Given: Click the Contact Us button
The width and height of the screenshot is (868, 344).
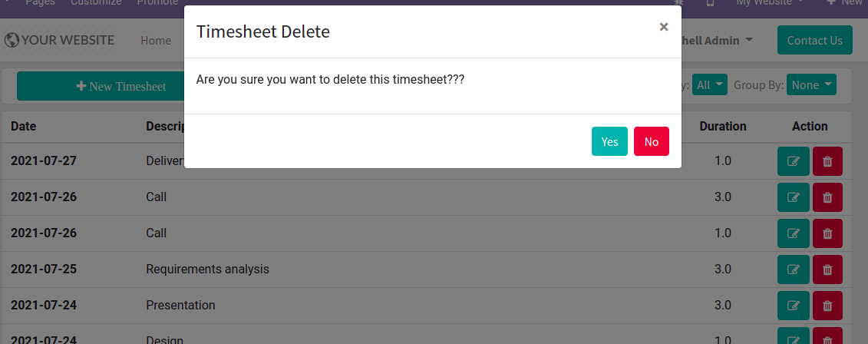Looking at the screenshot, I should [x=815, y=40].
